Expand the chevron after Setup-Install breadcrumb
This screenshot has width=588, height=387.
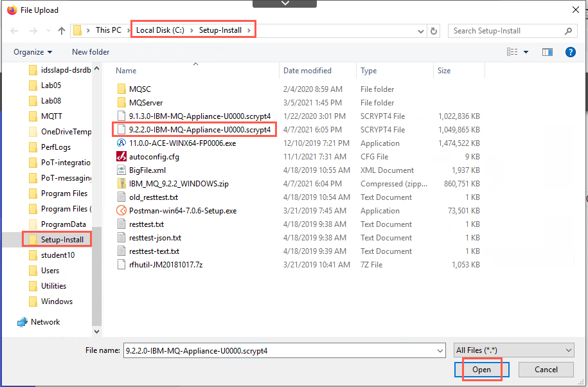pyautogui.click(x=249, y=30)
